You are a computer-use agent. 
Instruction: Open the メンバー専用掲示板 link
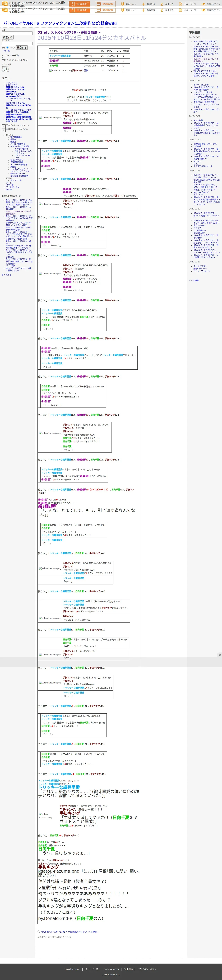(x=19, y=165)
